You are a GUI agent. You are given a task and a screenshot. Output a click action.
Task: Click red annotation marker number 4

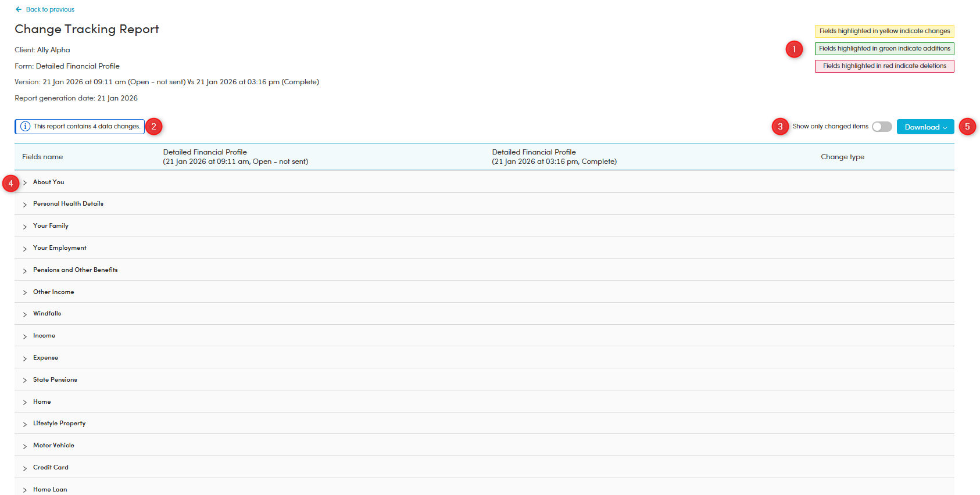[10, 183]
